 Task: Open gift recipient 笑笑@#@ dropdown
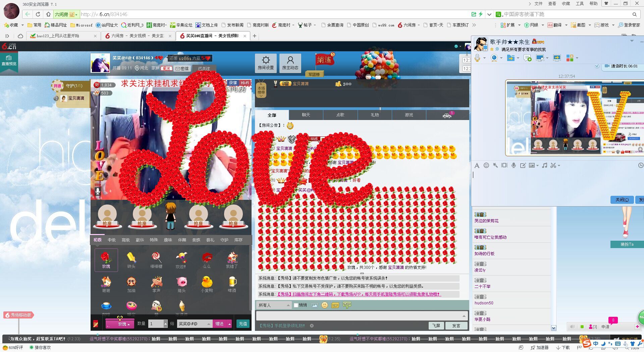click(x=195, y=324)
